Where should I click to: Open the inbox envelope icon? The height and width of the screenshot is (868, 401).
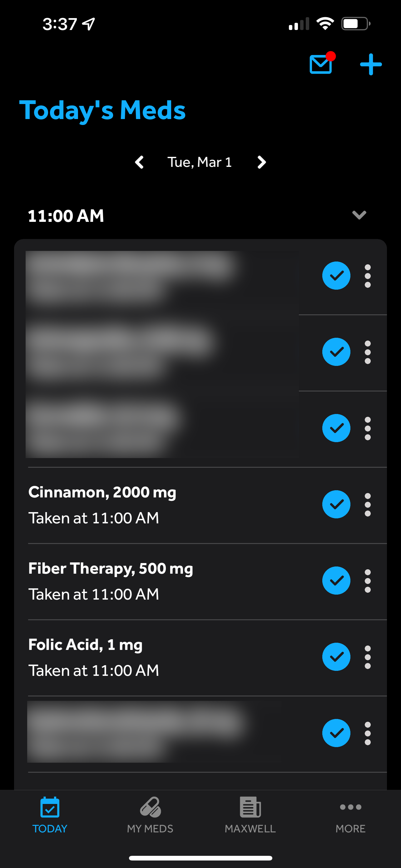320,64
